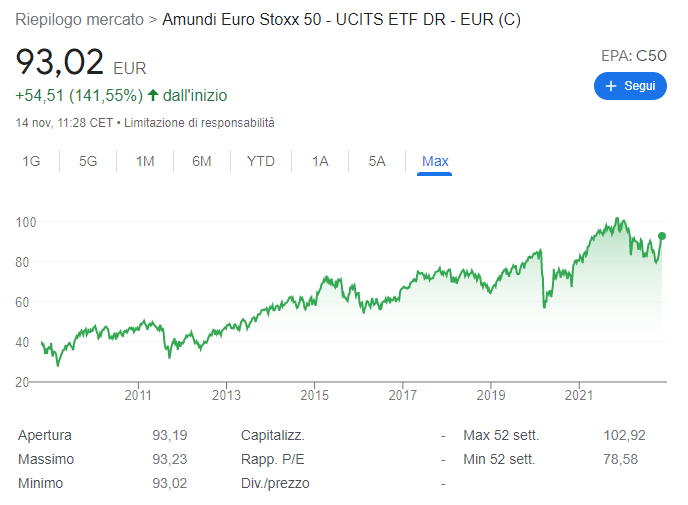Open Limitazione di responsabilità disclaimer link
The image size is (688, 505).
click(x=199, y=122)
